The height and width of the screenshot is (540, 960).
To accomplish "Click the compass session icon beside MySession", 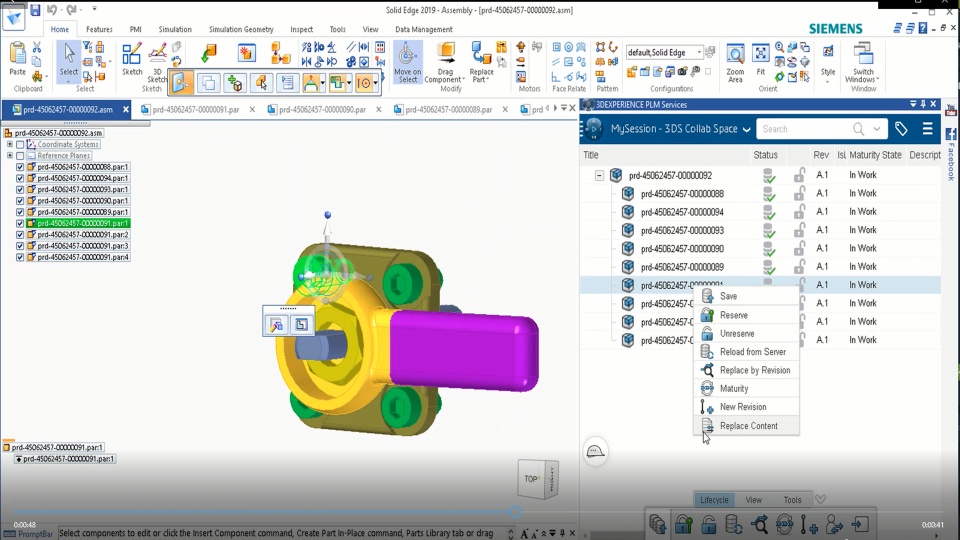I will tap(593, 129).
